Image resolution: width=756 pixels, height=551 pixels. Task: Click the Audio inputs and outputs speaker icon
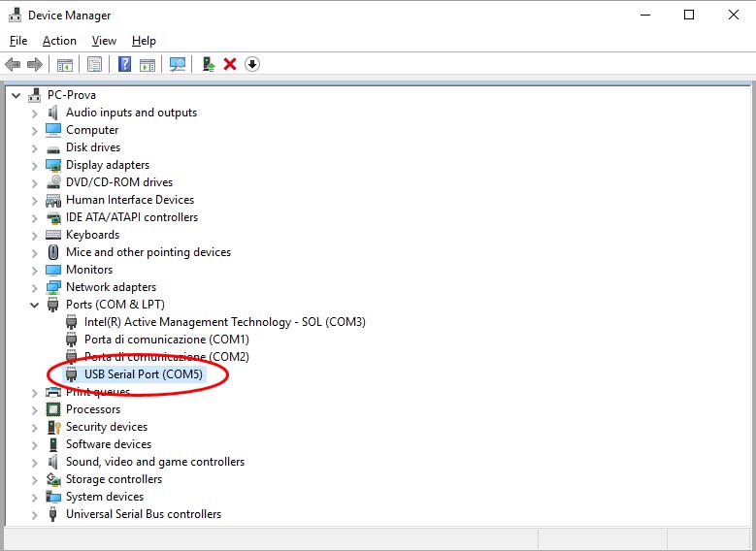[53, 113]
